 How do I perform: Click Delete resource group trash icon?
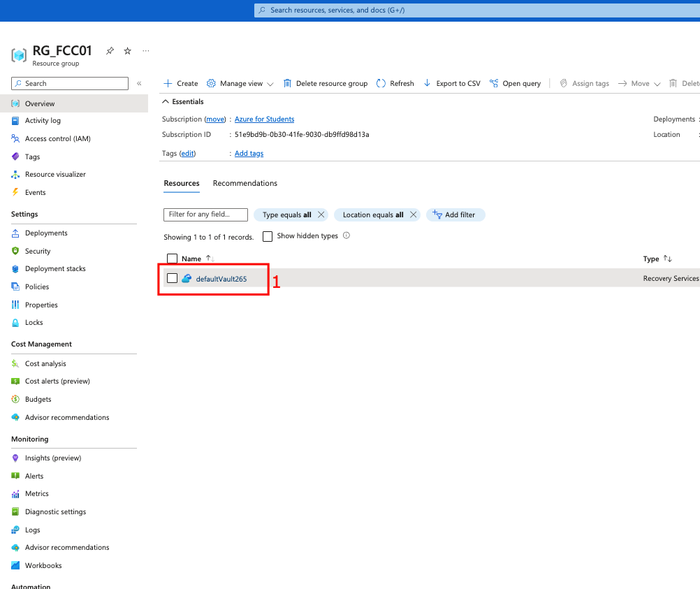287,83
